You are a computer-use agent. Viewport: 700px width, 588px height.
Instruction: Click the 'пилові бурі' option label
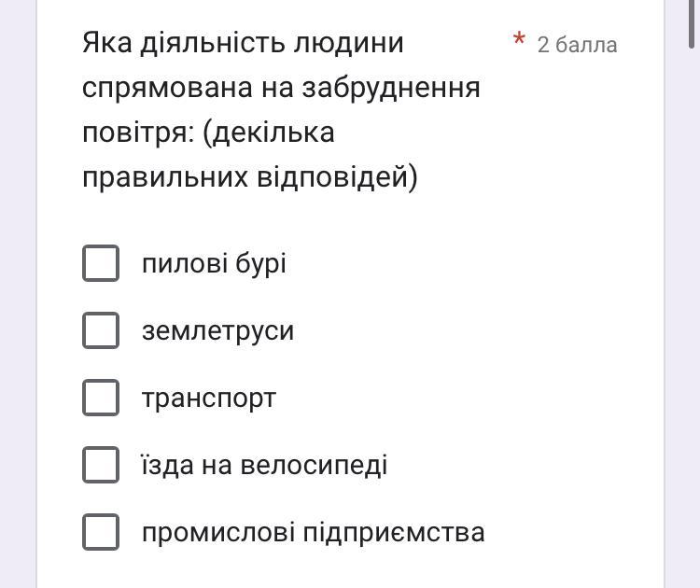click(x=214, y=263)
